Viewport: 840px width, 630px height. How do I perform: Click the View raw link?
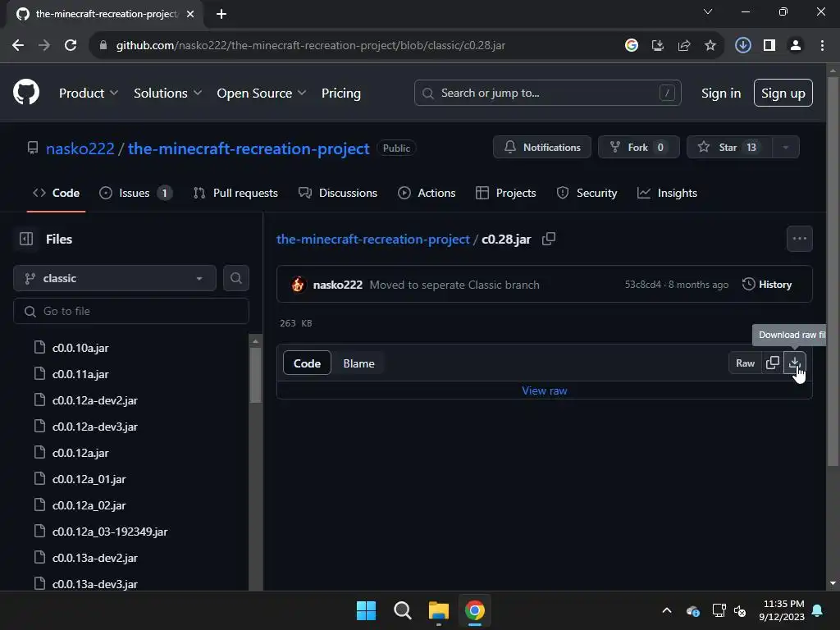coord(545,390)
